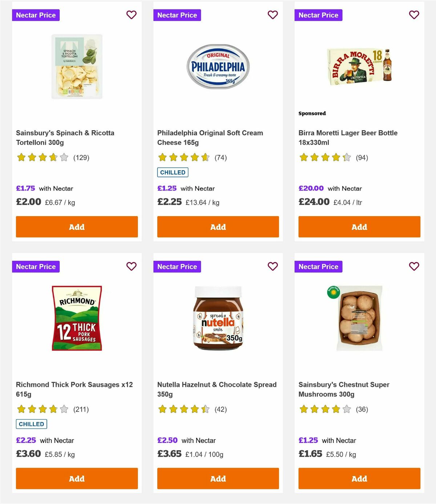
Task: Add Philadelphia Original Soft Cream Cheese to basket
Action: coord(218,227)
